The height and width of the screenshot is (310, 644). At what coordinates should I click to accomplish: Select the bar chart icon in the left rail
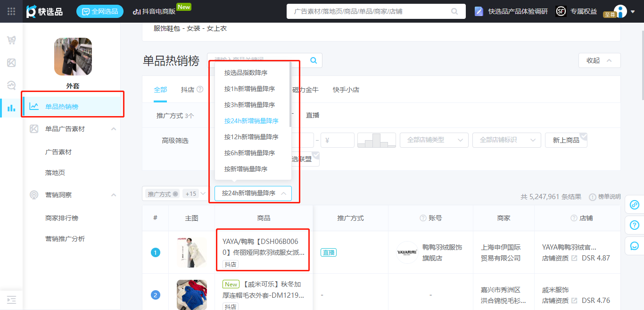[x=11, y=108]
